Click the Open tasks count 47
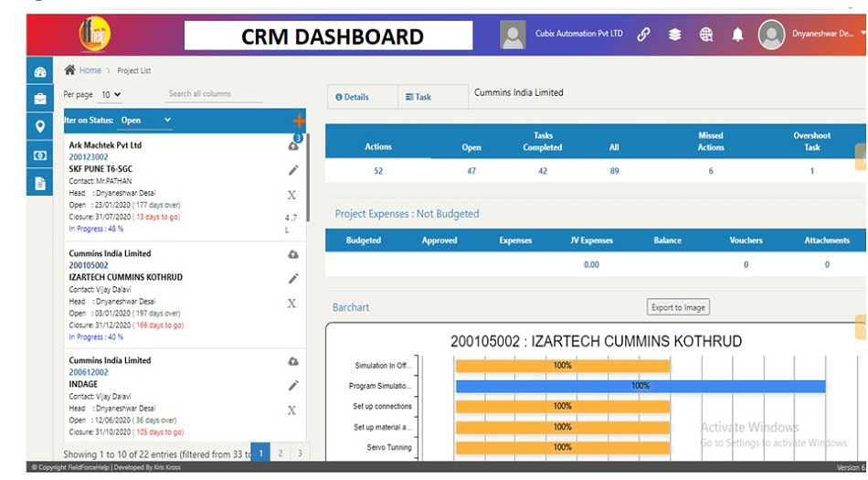This screenshot has height=480, width=868. [x=471, y=171]
